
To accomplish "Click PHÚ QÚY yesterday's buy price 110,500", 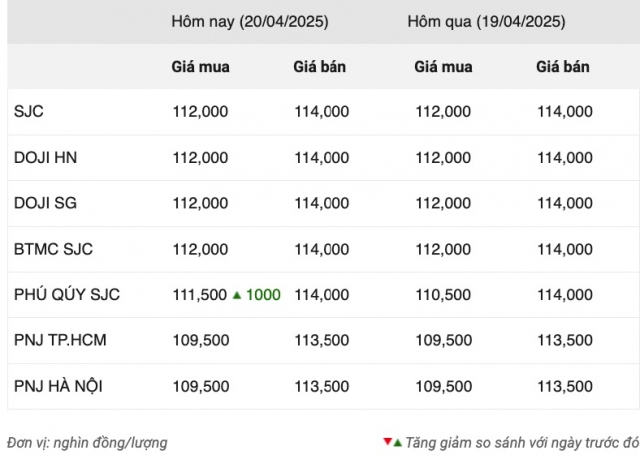I will 443,295.
